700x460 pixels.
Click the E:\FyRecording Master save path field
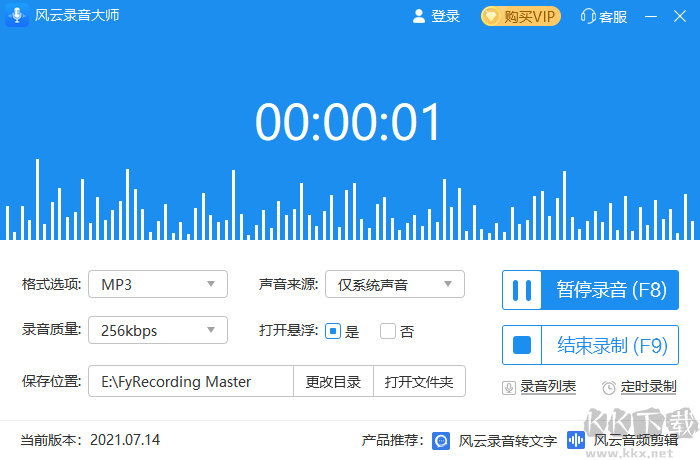coord(191,381)
